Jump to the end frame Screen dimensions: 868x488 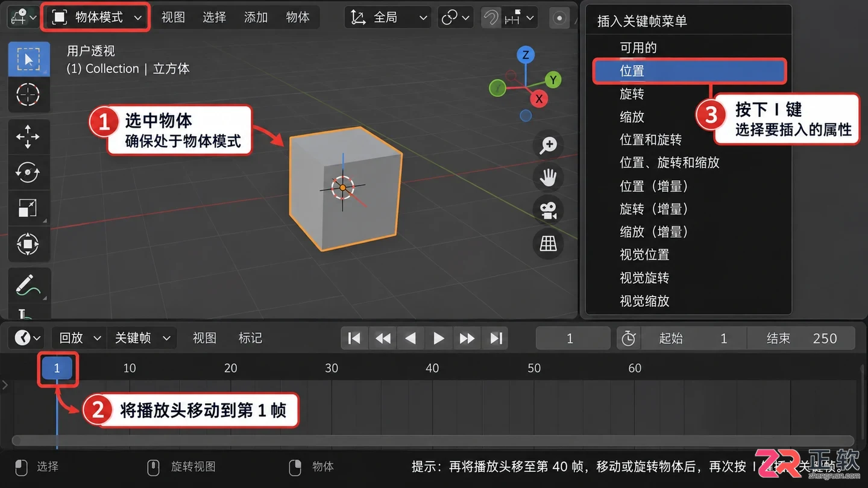tap(495, 339)
